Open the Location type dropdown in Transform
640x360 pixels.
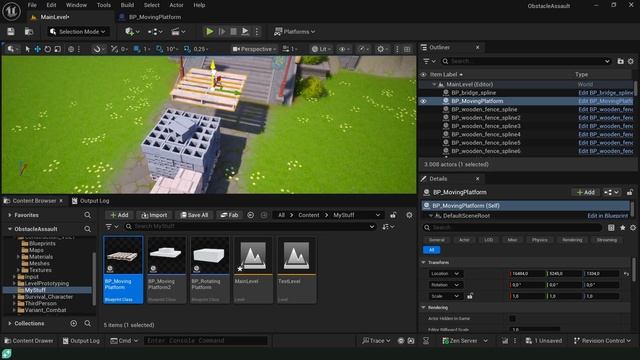click(445, 273)
